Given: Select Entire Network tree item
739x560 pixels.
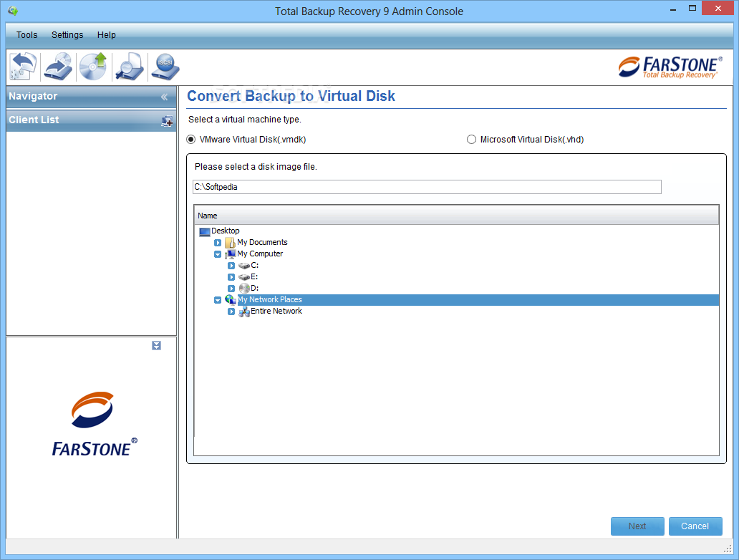Looking at the screenshot, I should point(276,311).
